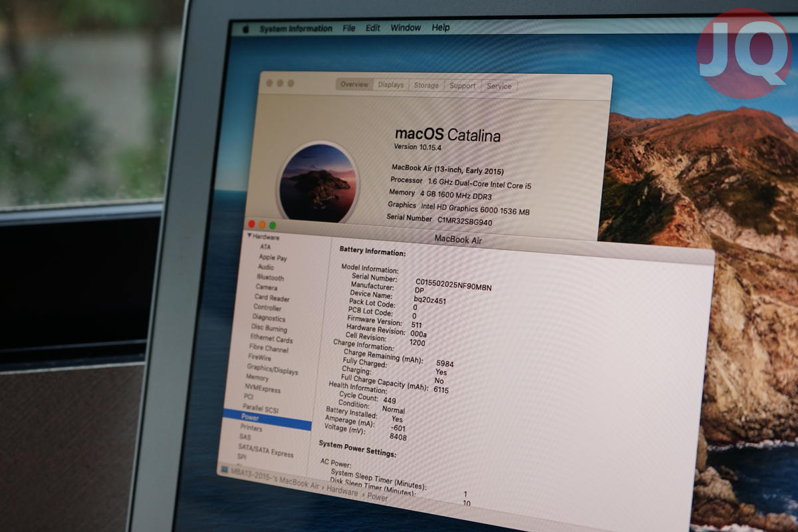Viewport: 798px width, 532px height.
Task: Close the MacBook Air System Information window
Action: coord(252,223)
